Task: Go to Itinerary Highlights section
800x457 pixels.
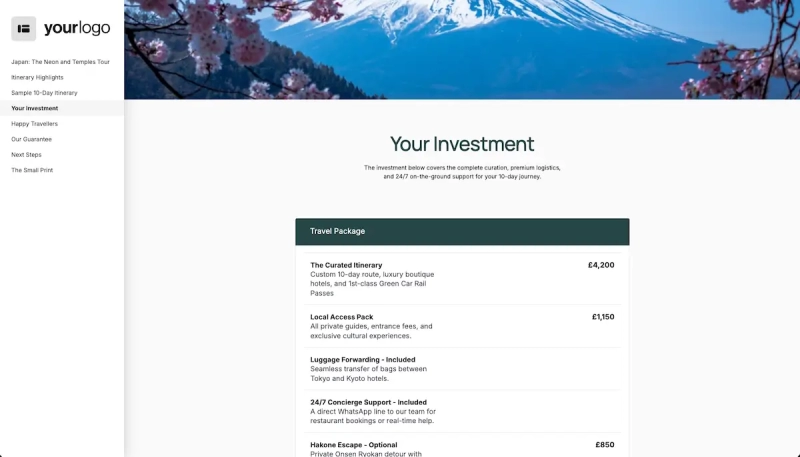Action: coord(37,78)
